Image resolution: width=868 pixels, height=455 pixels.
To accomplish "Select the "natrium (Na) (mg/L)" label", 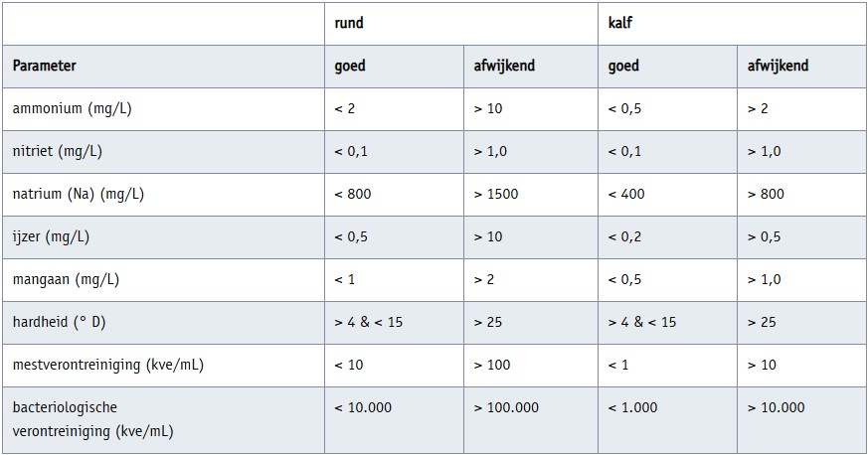I will click(x=79, y=194).
